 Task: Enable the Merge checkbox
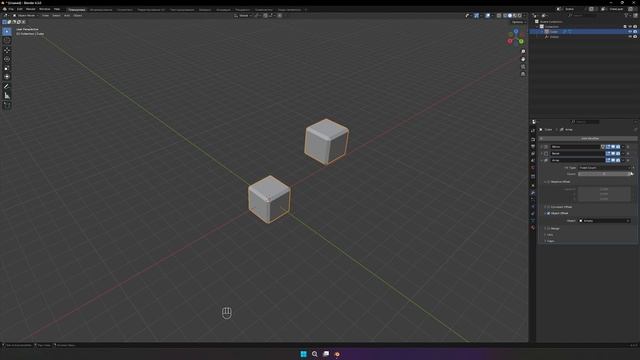pyautogui.click(x=549, y=228)
